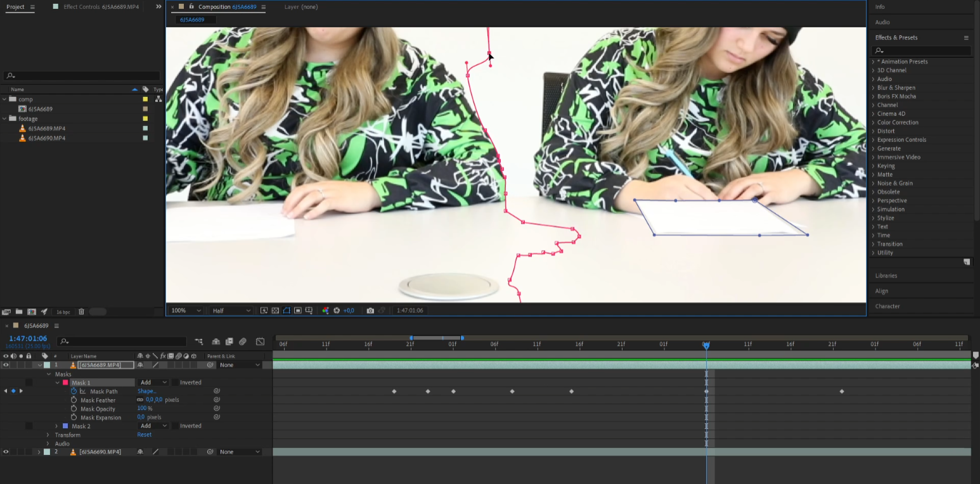Open the Character panel
Screen dimensions: 980x484
[887, 306]
